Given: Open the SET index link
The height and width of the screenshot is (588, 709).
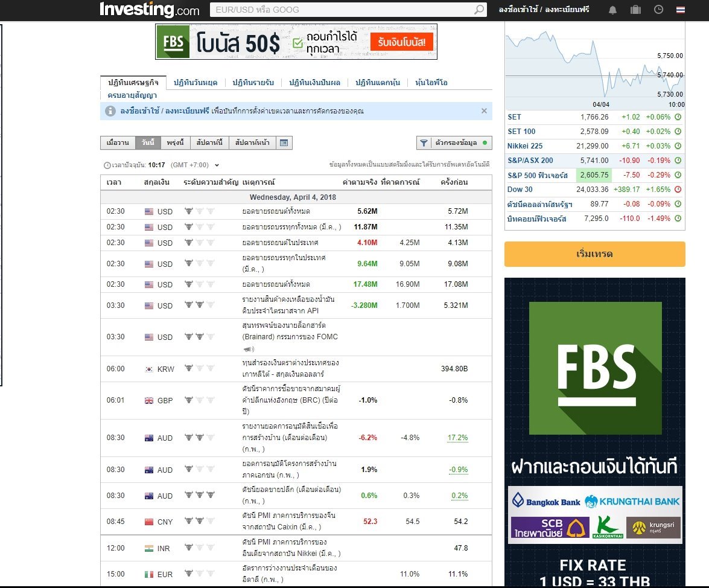Looking at the screenshot, I should (515, 117).
